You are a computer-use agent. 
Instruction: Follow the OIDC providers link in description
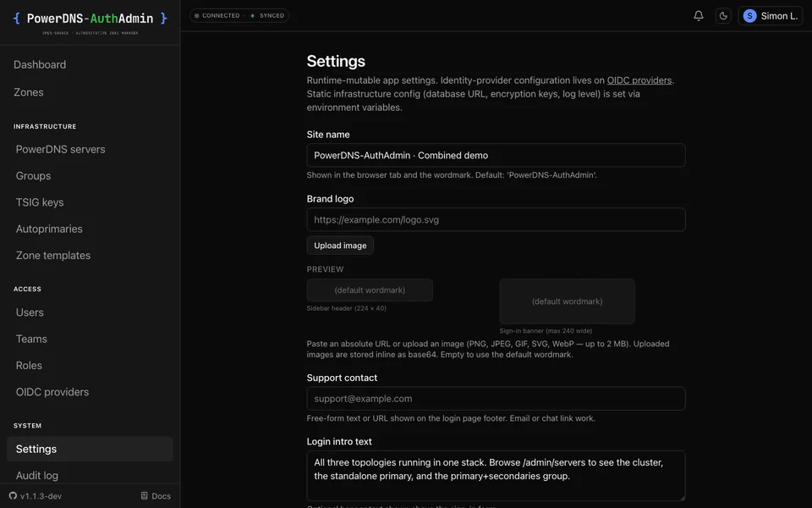tap(639, 80)
